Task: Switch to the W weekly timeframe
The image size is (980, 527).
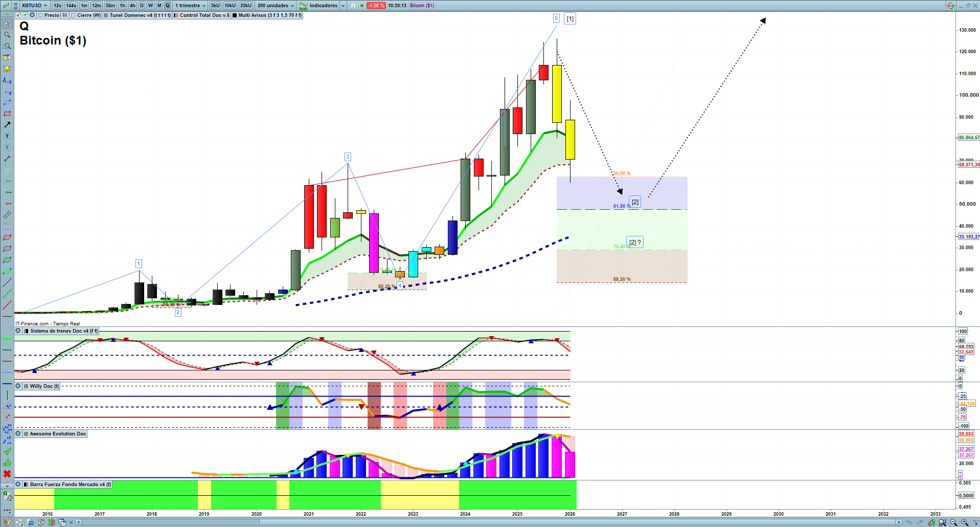Action: coord(150,6)
